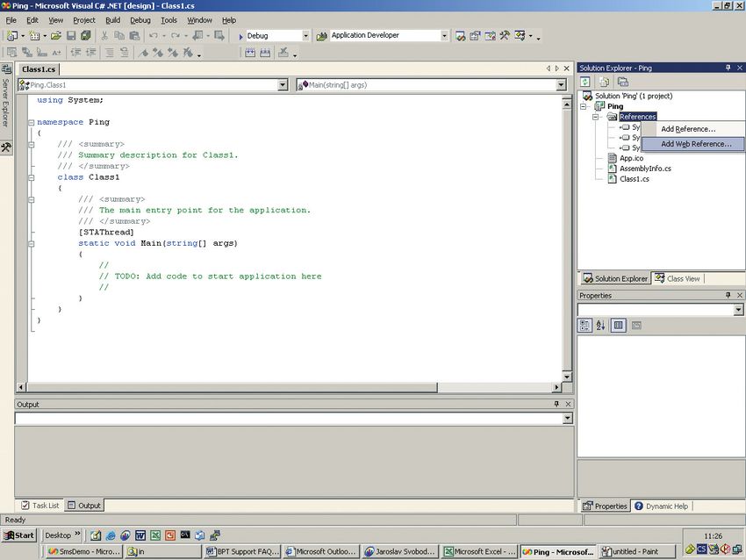Collapse the References folder node
The height and width of the screenshot is (560, 746).
[595, 117]
